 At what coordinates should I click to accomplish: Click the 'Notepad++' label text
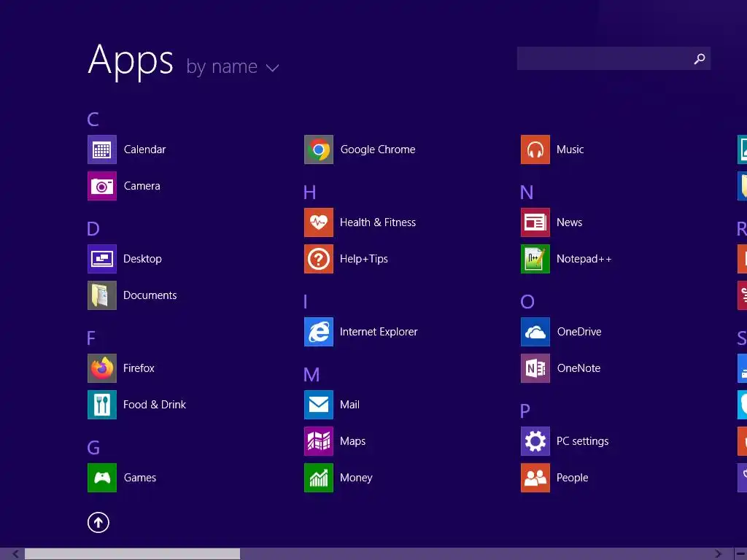coord(584,259)
